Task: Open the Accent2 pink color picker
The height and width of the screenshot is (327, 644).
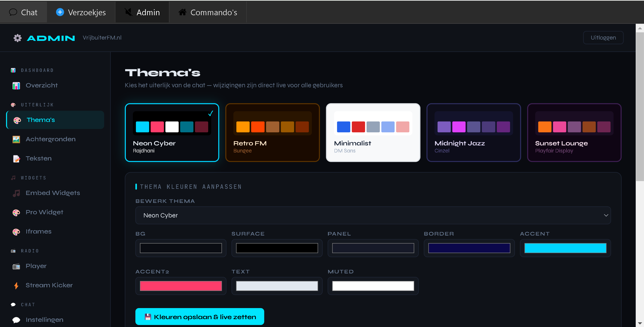Action: click(x=181, y=286)
